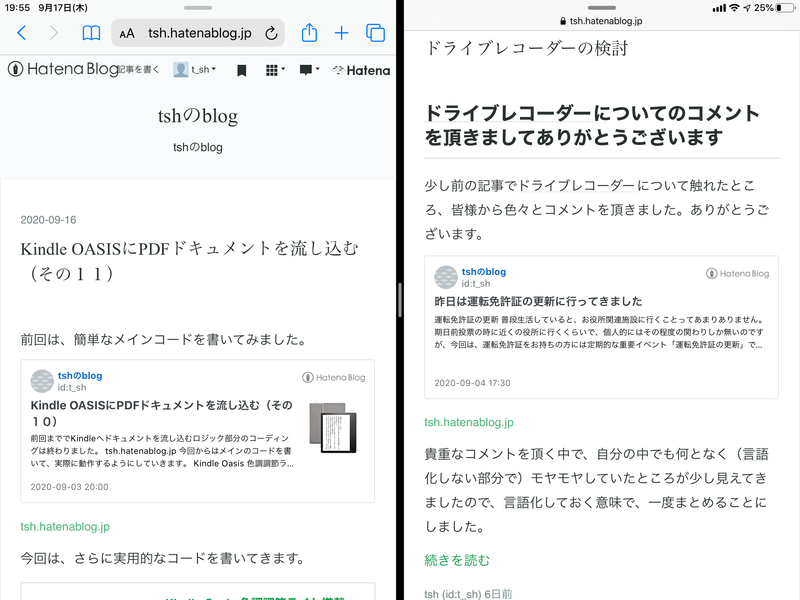Viewport: 800px width, 600px height.
Task: Click the 記事を書く write-article link
Action: [139, 69]
